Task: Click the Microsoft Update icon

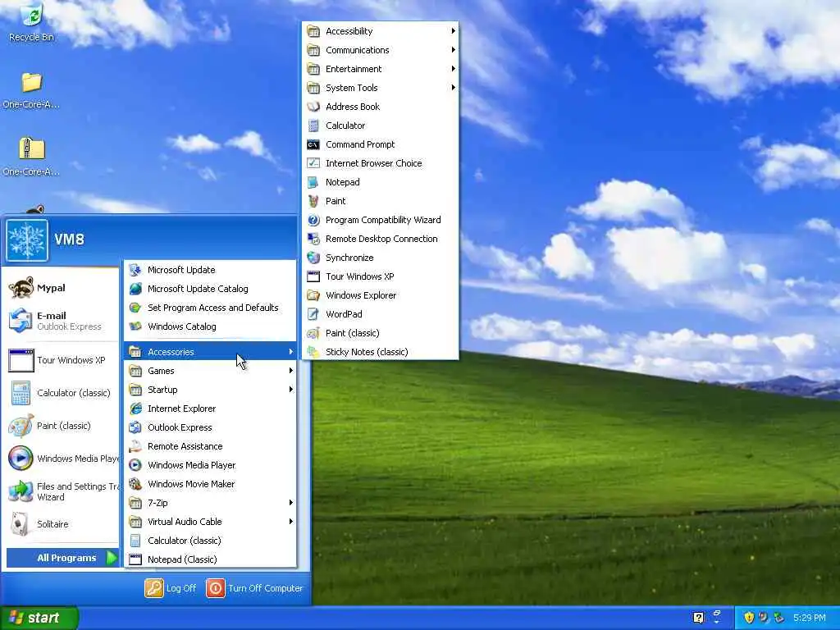Action: [135, 270]
